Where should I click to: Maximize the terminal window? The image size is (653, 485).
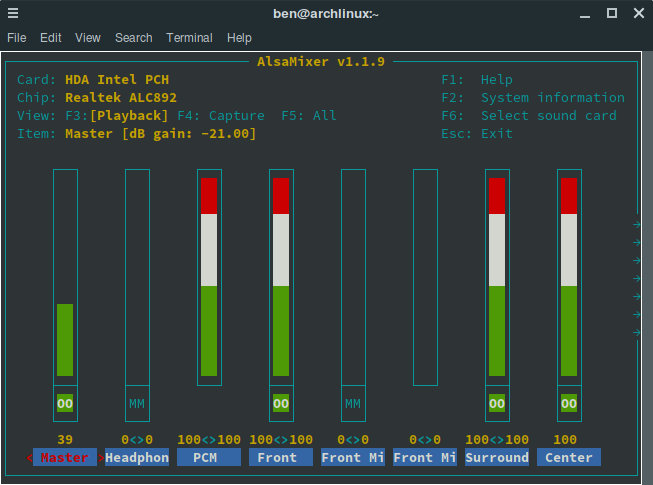612,13
